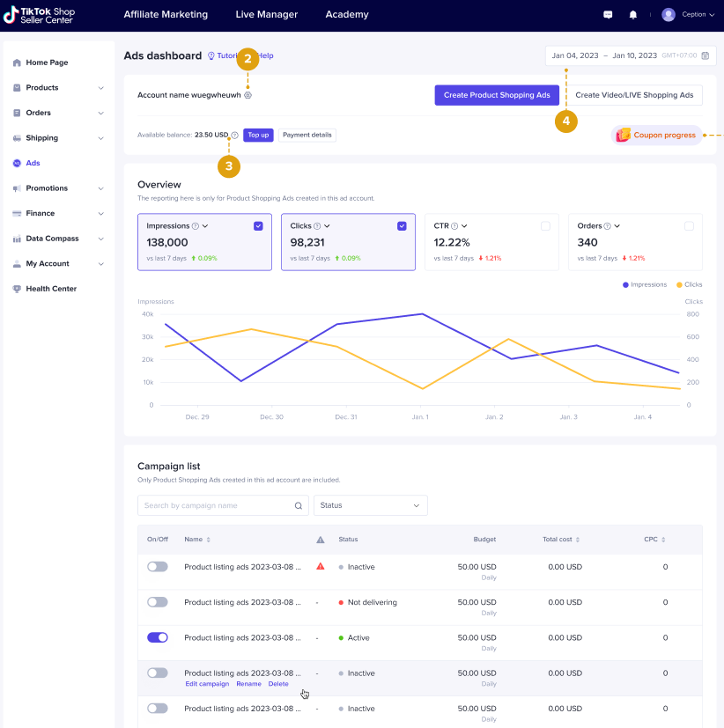Open the Status filter dropdown

(370, 505)
